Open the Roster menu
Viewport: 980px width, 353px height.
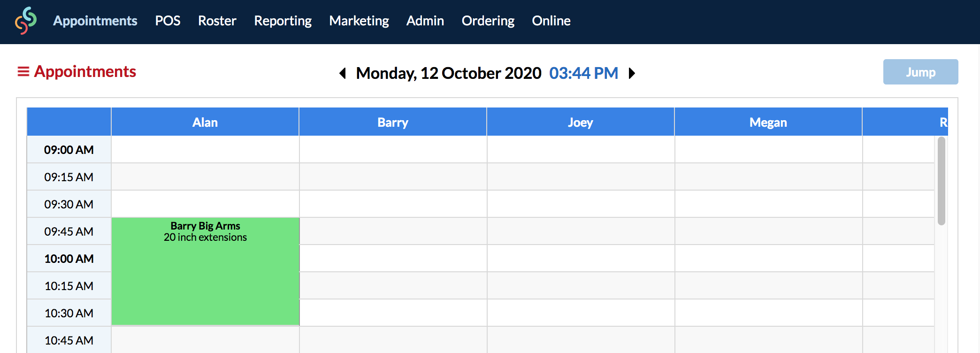[x=217, y=21]
